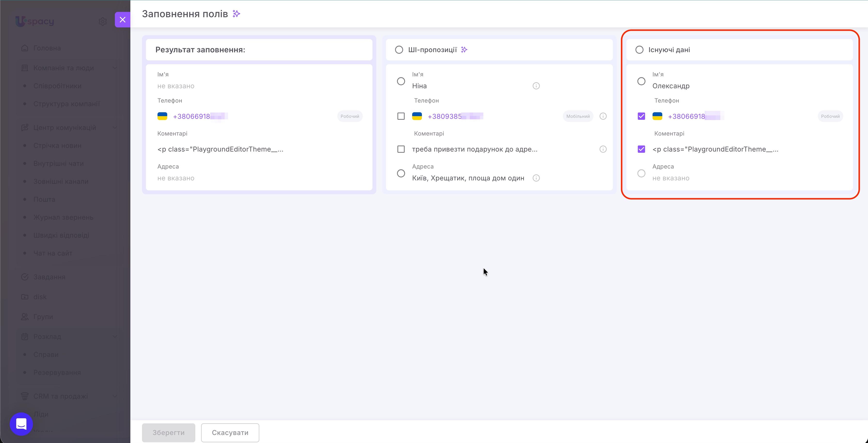Choose name Ніна radio option
868x443 pixels.
click(x=401, y=81)
